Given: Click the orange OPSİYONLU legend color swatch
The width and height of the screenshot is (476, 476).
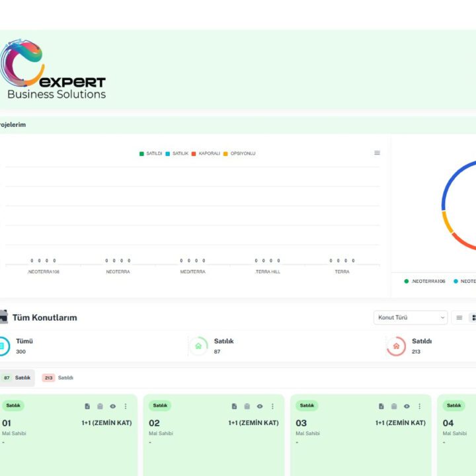Looking at the screenshot, I should point(225,153).
